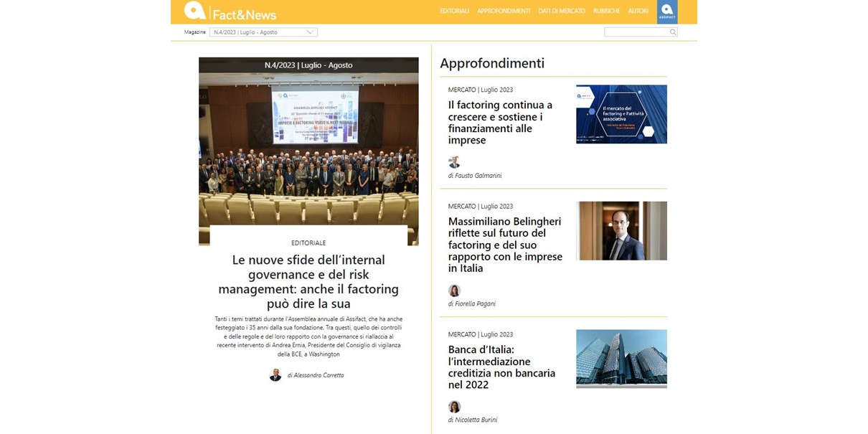Open the Massimiliano Belingheri article headline
This screenshot has height=434, width=868.
coord(505,245)
